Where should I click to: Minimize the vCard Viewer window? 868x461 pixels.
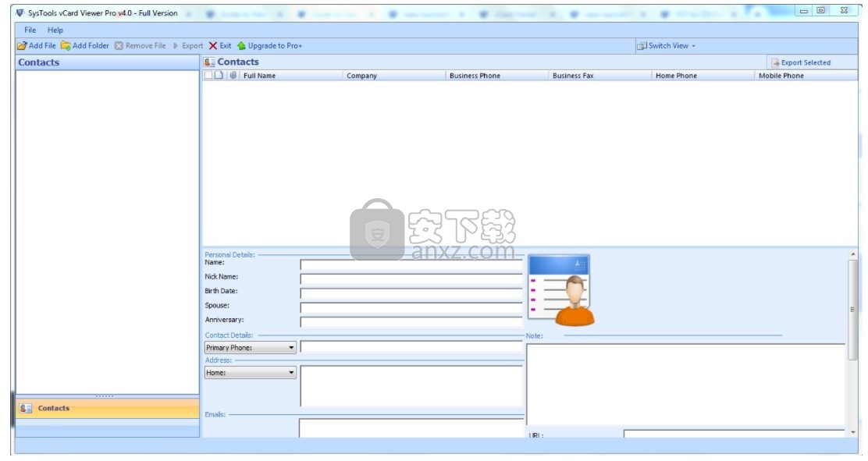(x=804, y=11)
